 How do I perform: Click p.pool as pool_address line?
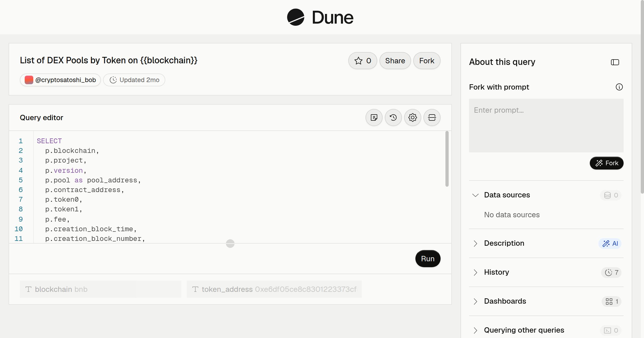point(93,180)
